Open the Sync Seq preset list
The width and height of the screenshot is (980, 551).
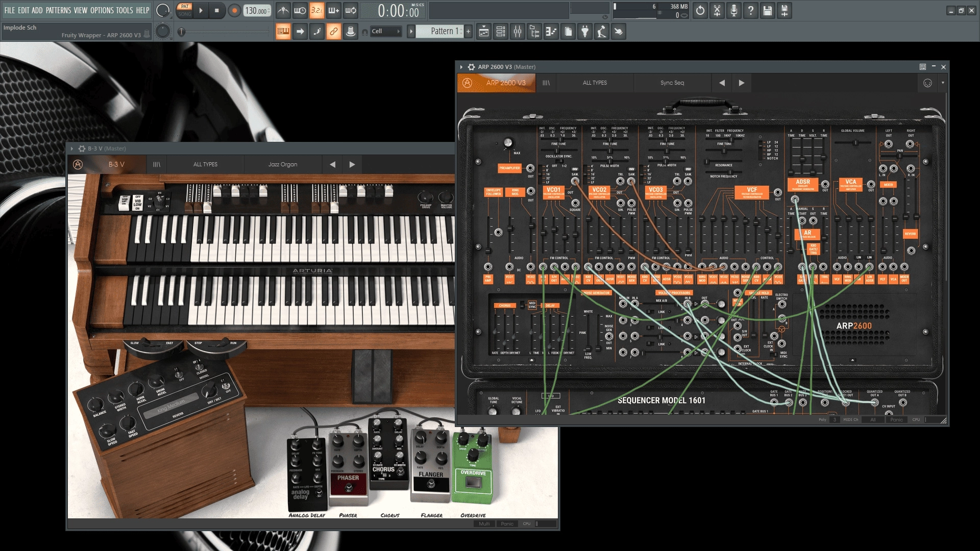[x=672, y=83]
